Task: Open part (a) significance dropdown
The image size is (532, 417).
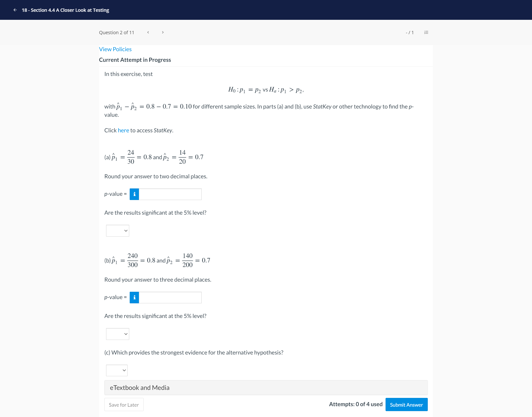Action: tap(118, 231)
